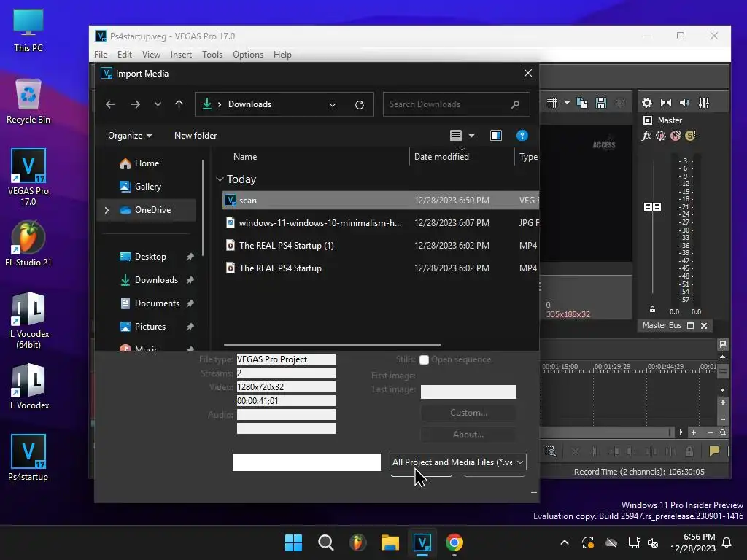Sort by Type column header
747x560 pixels.
[x=528, y=157]
